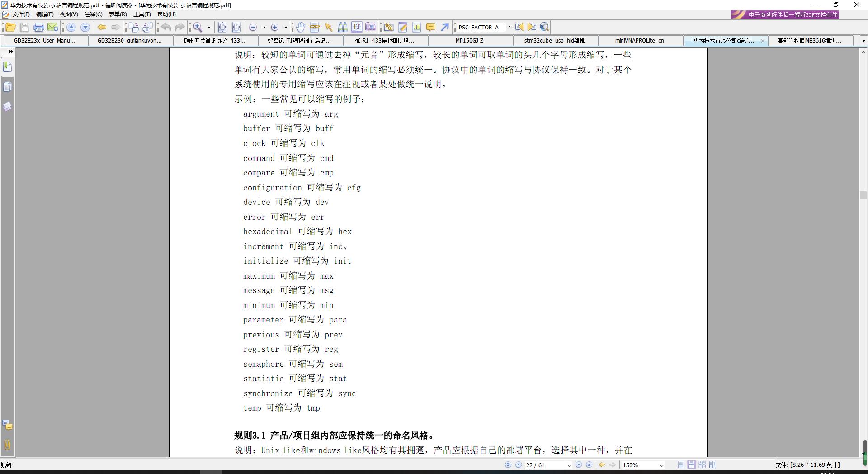Open the bookmarks panel in sidebar
Image resolution: width=868 pixels, height=474 pixels.
coord(7,67)
